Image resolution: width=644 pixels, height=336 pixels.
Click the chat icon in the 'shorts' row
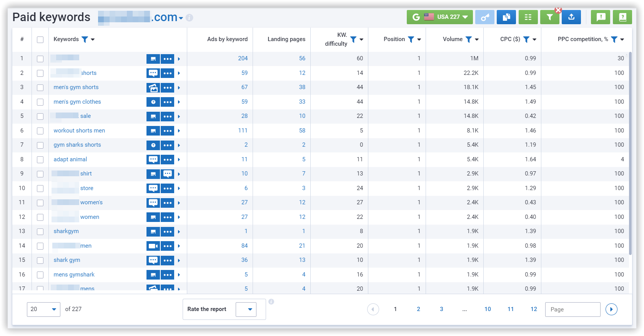(153, 73)
